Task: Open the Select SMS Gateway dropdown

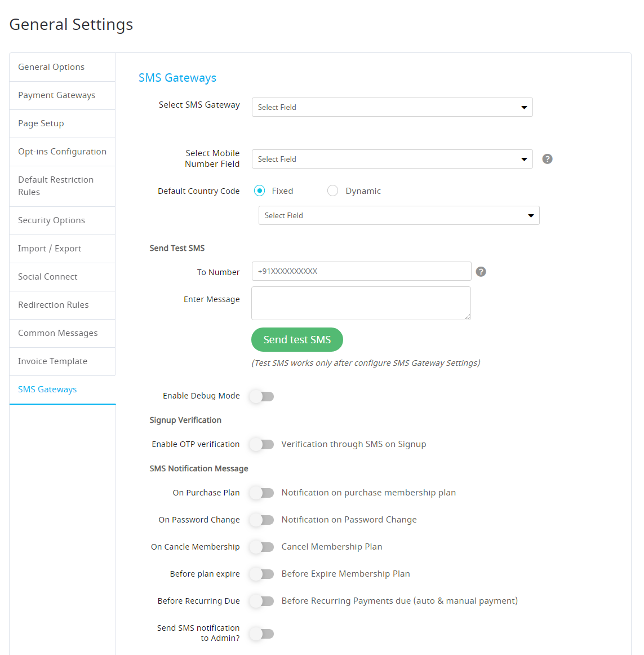Action: click(x=392, y=107)
